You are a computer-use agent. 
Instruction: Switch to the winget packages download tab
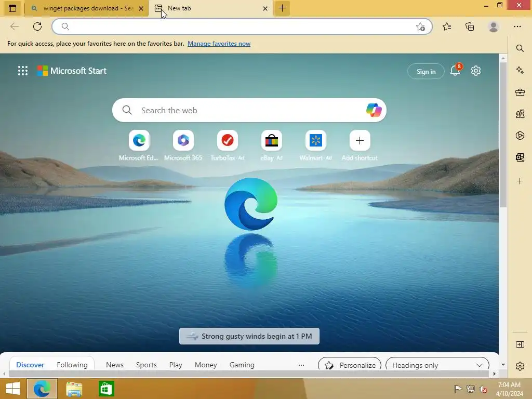(x=87, y=8)
